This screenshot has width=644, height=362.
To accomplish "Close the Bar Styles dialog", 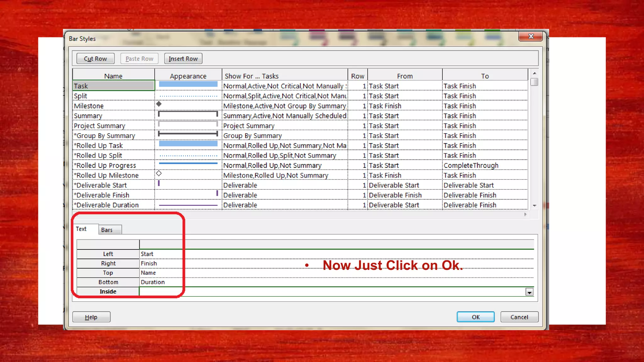I will [x=530, y=36].
